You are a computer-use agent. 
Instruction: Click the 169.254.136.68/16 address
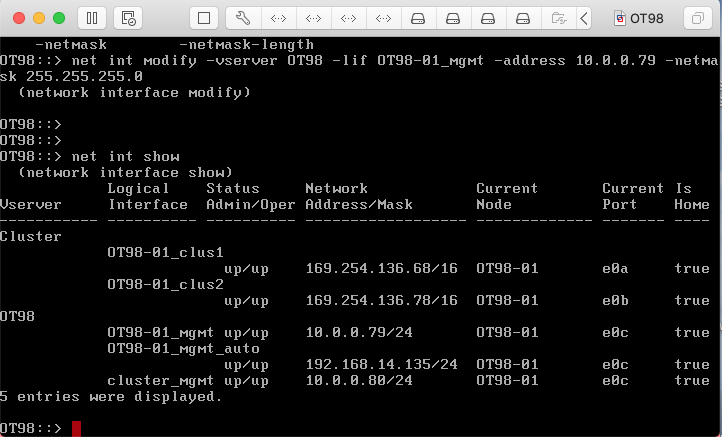tap(382, 268)
